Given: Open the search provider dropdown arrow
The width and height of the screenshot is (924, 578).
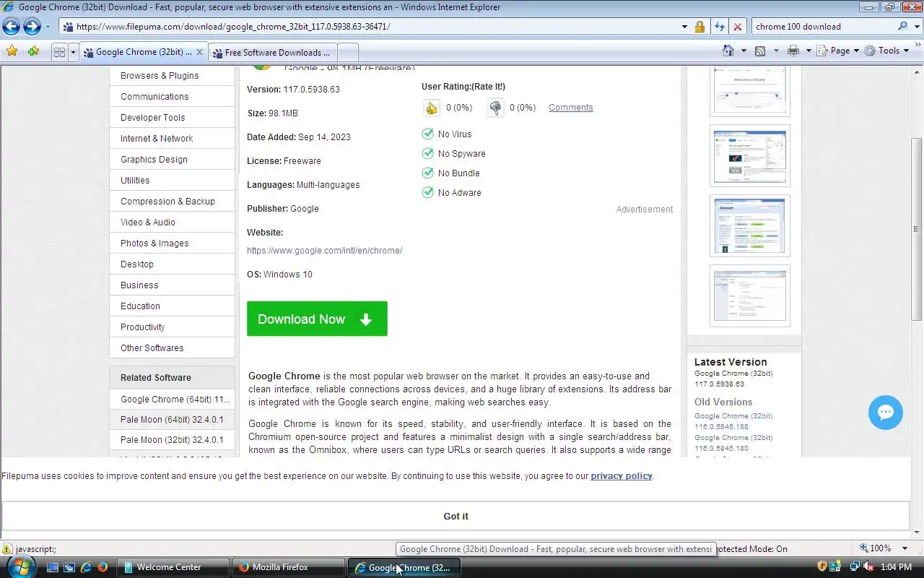Looking at the screenshot, I should pyautogui.click(x=916, y=26).
